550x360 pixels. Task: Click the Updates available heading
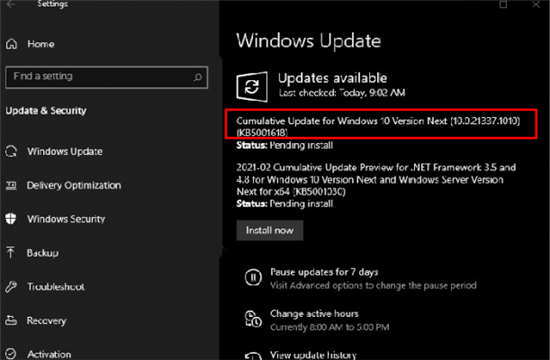[333, 78]
